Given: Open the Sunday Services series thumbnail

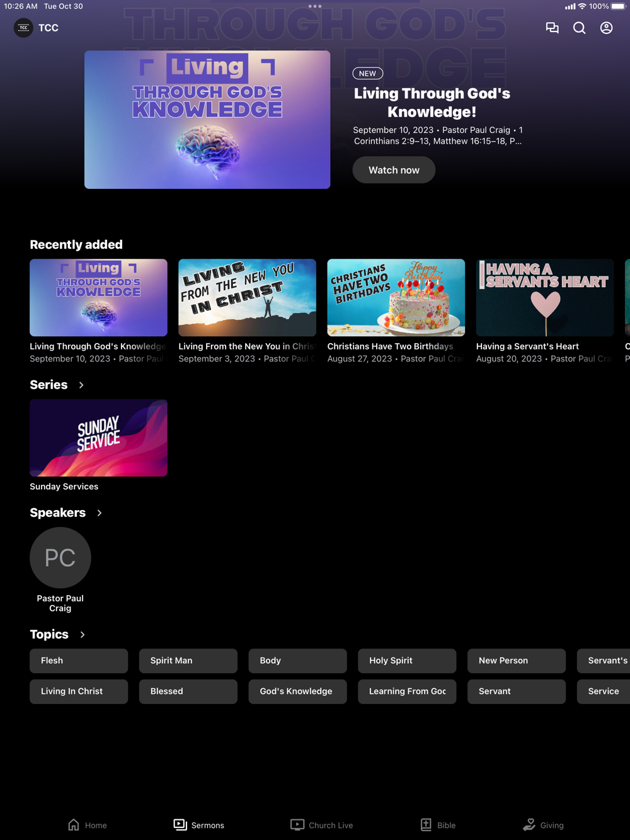Looking at the screenshot, I should point(98,438).
